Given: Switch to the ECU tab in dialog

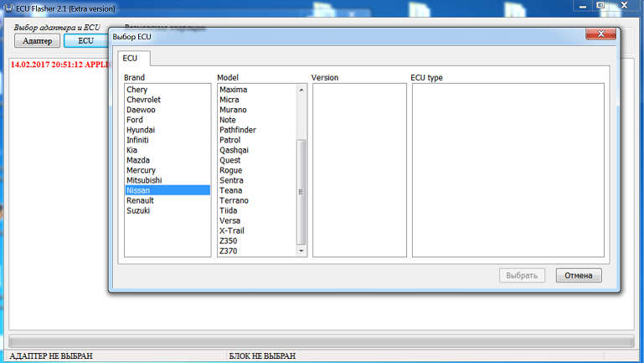Looking at the screenshot, I should tap(134, 59).
